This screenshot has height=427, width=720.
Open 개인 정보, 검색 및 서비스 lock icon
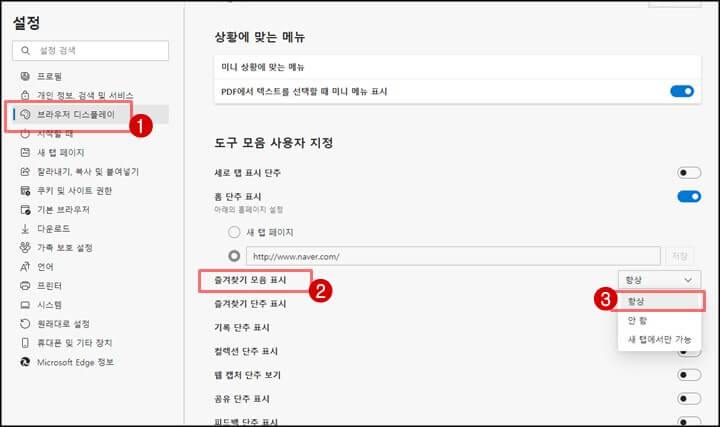pyautogui.click(x=25, y=95)
